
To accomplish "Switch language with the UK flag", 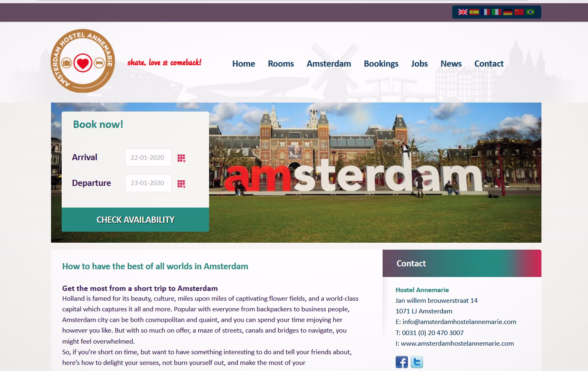I will tap(463, 12).
